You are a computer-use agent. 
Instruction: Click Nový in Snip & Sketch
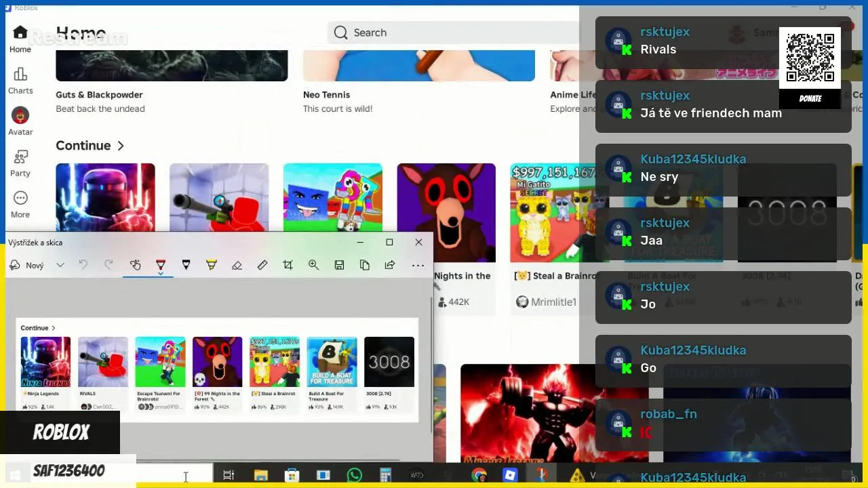point(27,266)
